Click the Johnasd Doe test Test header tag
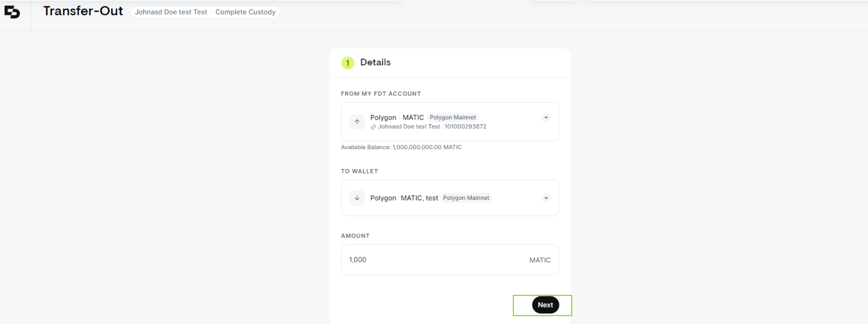The width and height of the screenshot is (868, 324). coord(171,12)
